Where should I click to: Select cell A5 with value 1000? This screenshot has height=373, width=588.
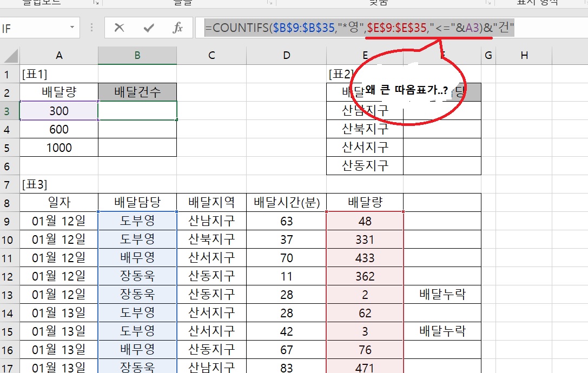59,148
